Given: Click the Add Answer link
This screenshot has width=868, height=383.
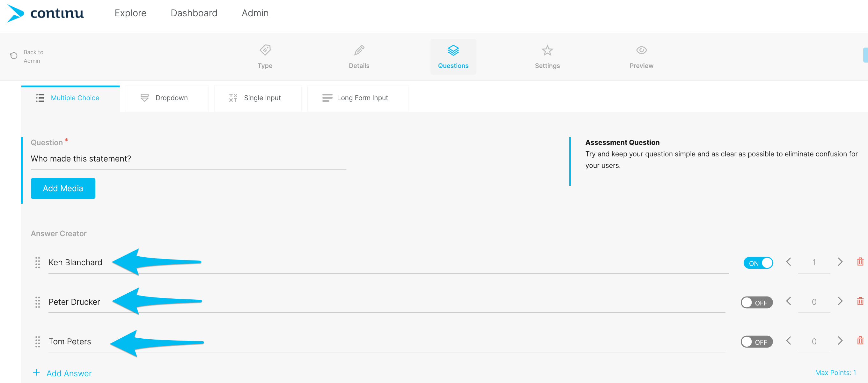Looking at the screenshot, I should (69, 373).
